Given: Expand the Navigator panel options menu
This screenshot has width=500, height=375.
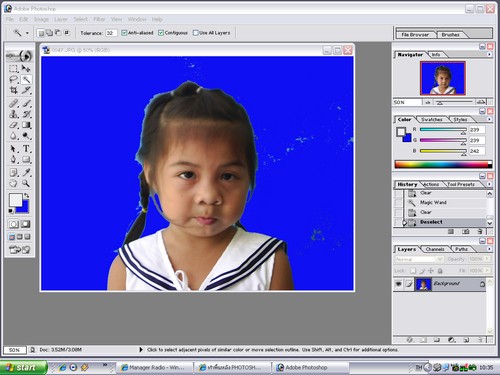Looking at the screenshot, I should click(489, 54).
